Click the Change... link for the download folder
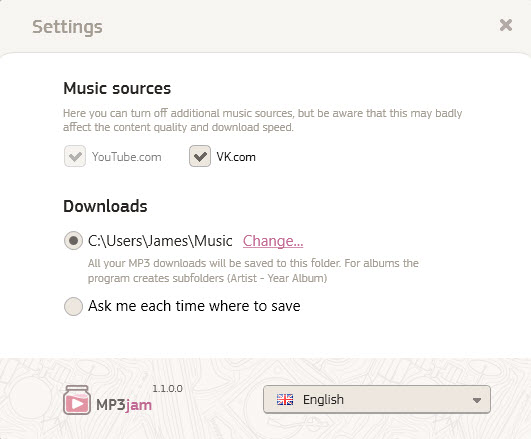 click(273, 241)
